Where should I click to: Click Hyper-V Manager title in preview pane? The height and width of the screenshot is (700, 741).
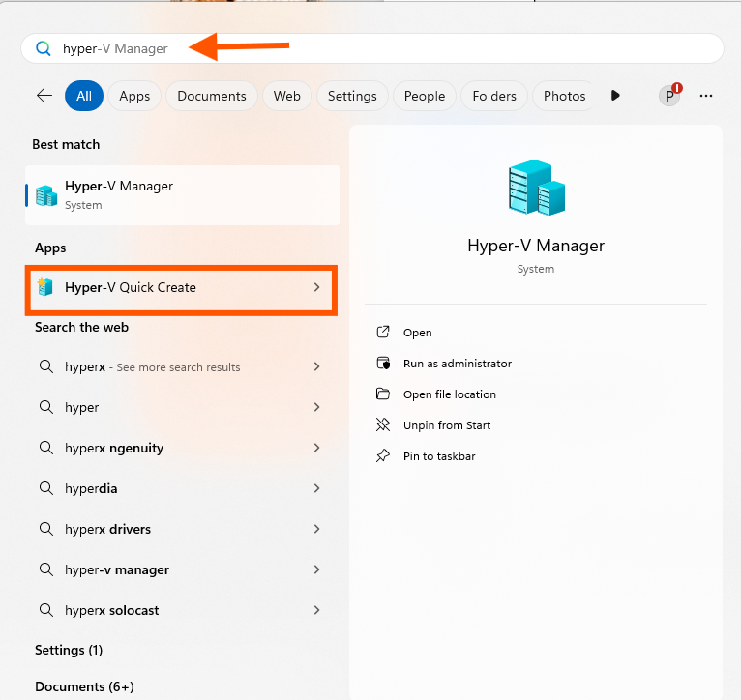coord(536,246)
